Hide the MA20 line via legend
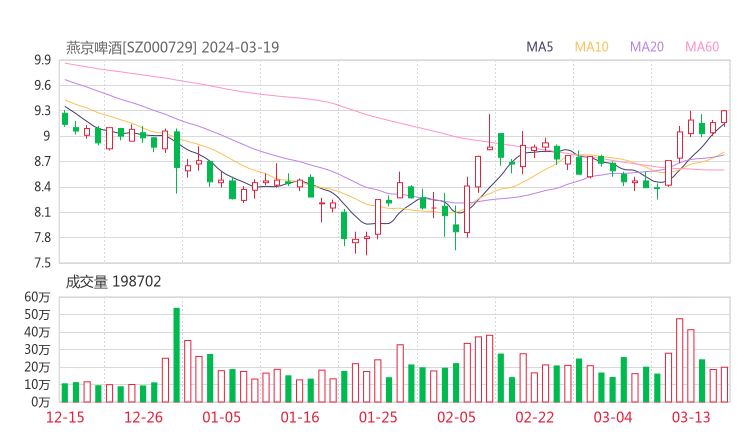The width and height of the screenshot is (740, 440). point(647,47)
